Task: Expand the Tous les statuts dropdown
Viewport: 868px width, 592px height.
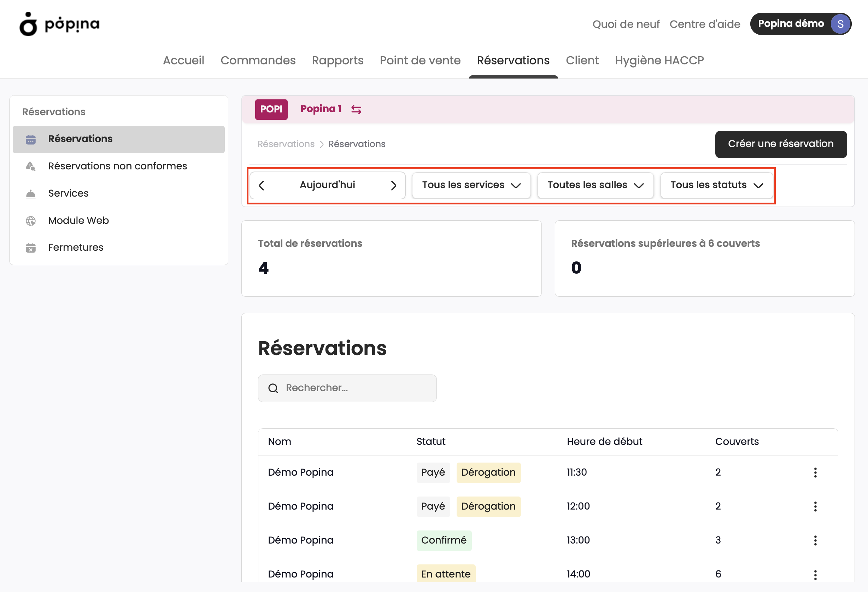Action: (x=716, y=185)
